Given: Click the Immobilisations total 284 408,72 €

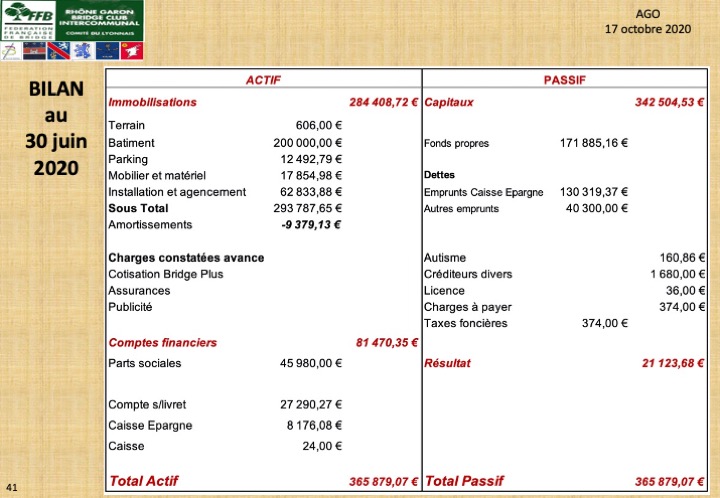Looking at the screenshot, I should (383, 102).
